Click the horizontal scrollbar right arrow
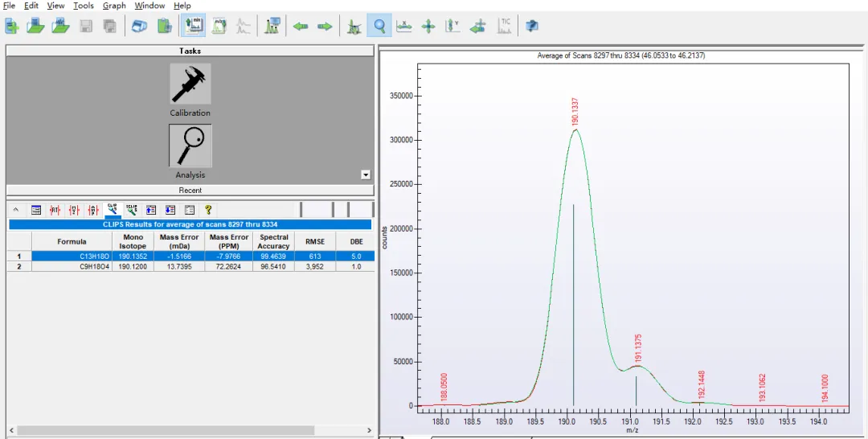Viewport: 868px width, 439px height. (369, 431)
